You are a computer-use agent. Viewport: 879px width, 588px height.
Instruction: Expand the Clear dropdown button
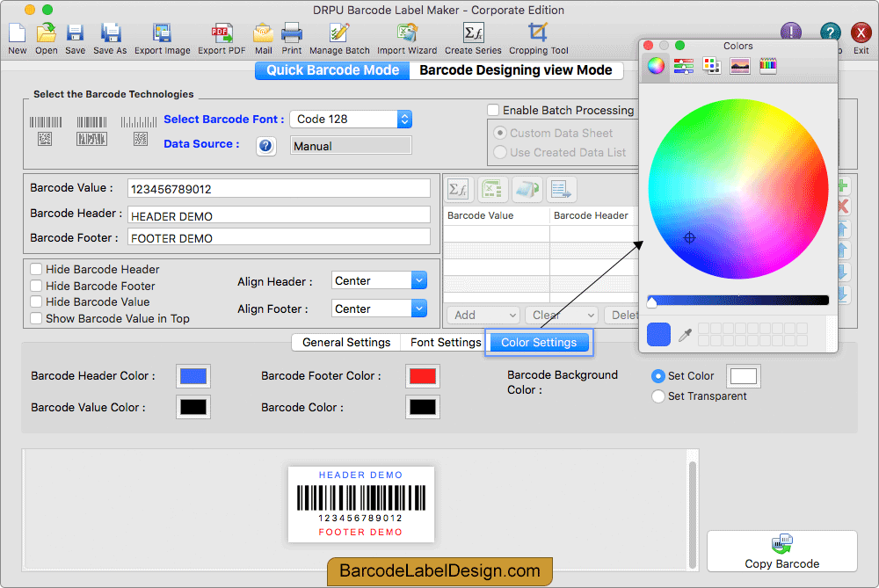pyautogui.click(x=561, y=315)
